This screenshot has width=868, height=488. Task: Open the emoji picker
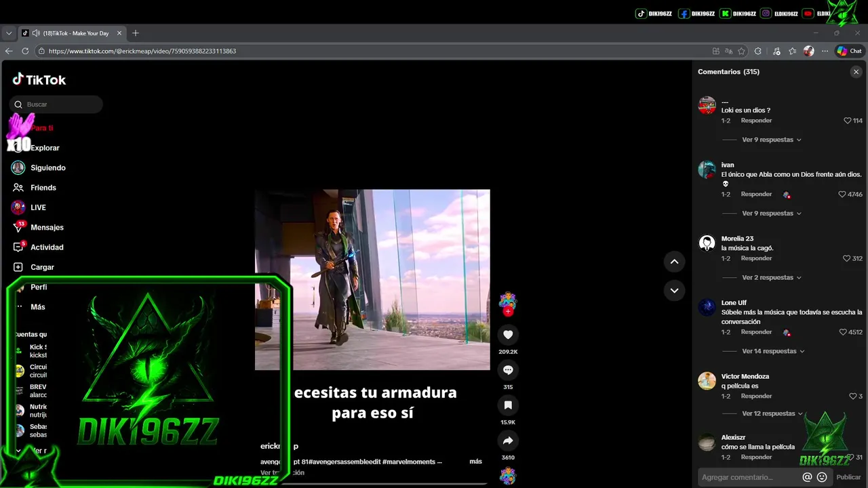click(x=822, y=477)
